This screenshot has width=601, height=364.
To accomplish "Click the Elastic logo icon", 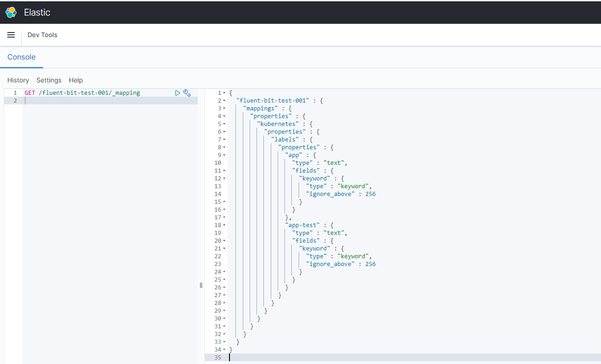I will coord(11,12).
